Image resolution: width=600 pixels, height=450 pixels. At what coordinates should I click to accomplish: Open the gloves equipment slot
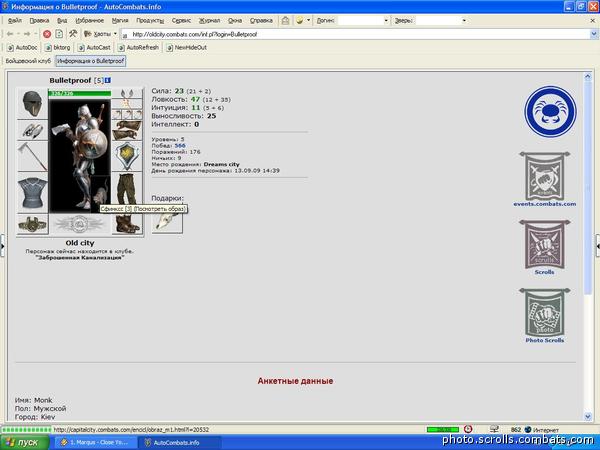[127, 130]
